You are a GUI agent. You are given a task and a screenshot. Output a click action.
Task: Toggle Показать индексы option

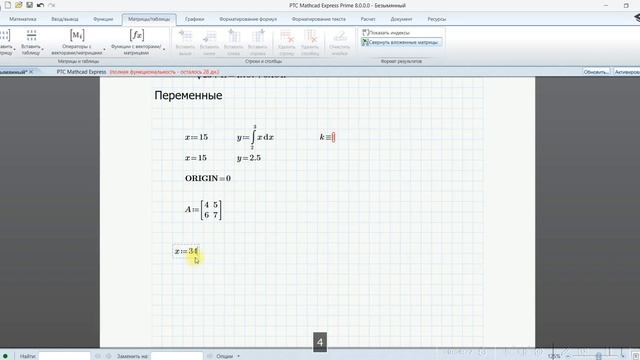point(386,33)
